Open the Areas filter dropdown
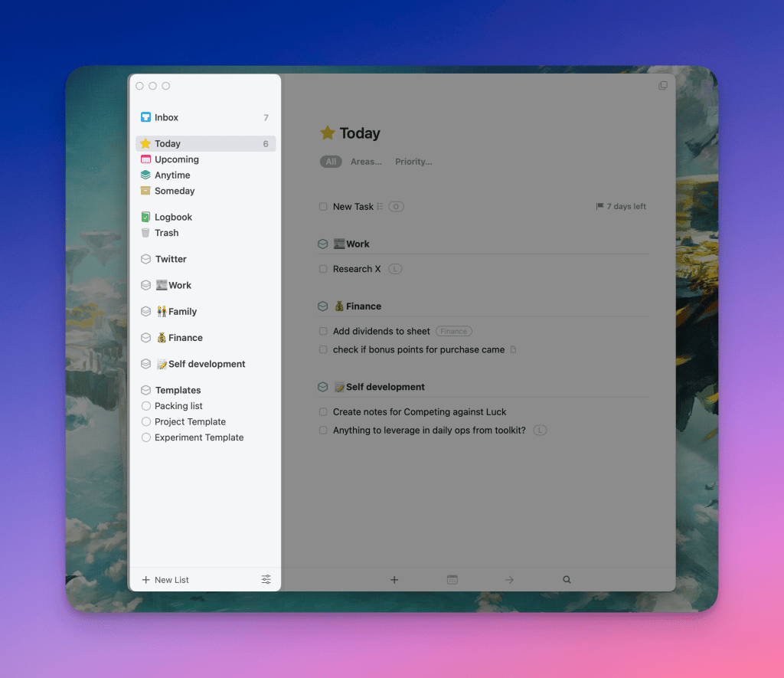The width and height of the screenshot is (784, 678). coord(366,162)
